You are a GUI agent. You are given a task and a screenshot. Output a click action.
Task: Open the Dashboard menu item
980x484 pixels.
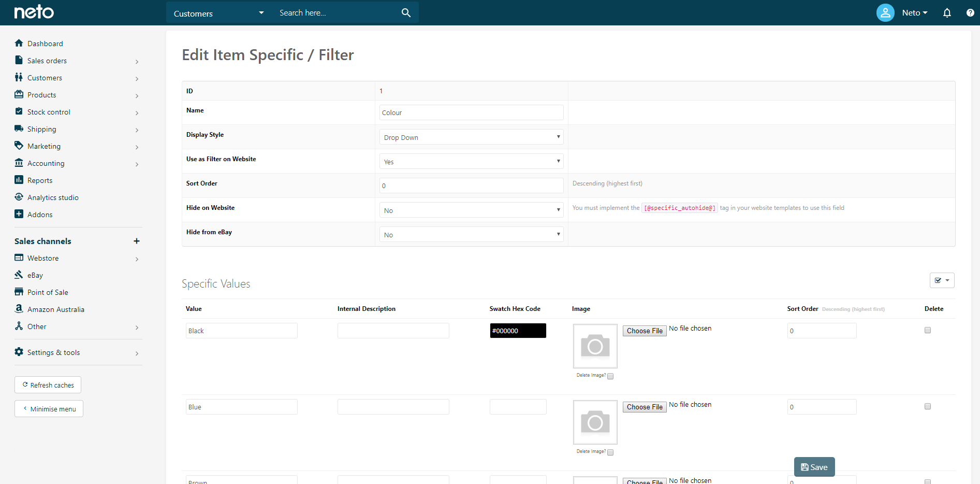(x=45, y=44)
